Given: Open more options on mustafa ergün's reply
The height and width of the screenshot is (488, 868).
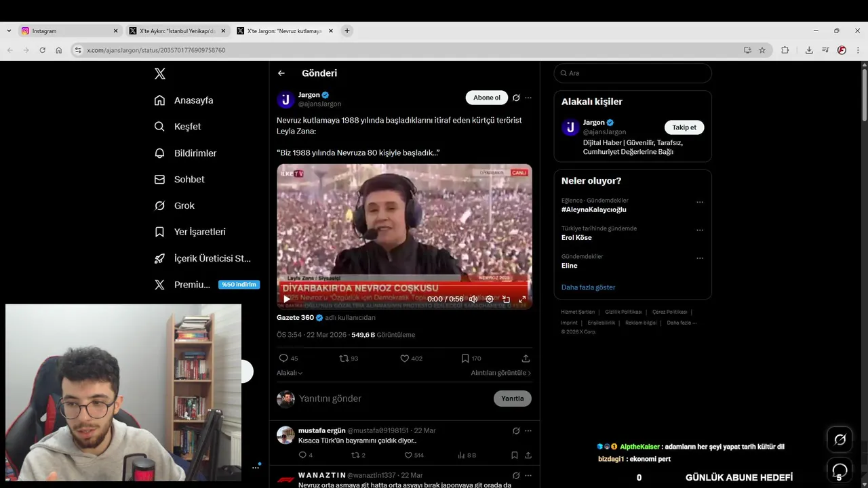Looking at the screenshot, I should pyautogui.click(x=528, y=430).
